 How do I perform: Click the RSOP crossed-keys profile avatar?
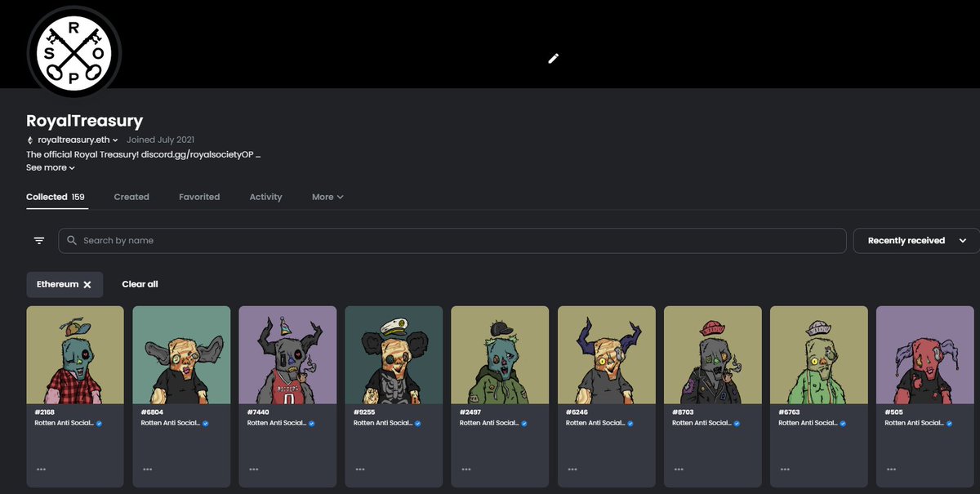[74, 52]
